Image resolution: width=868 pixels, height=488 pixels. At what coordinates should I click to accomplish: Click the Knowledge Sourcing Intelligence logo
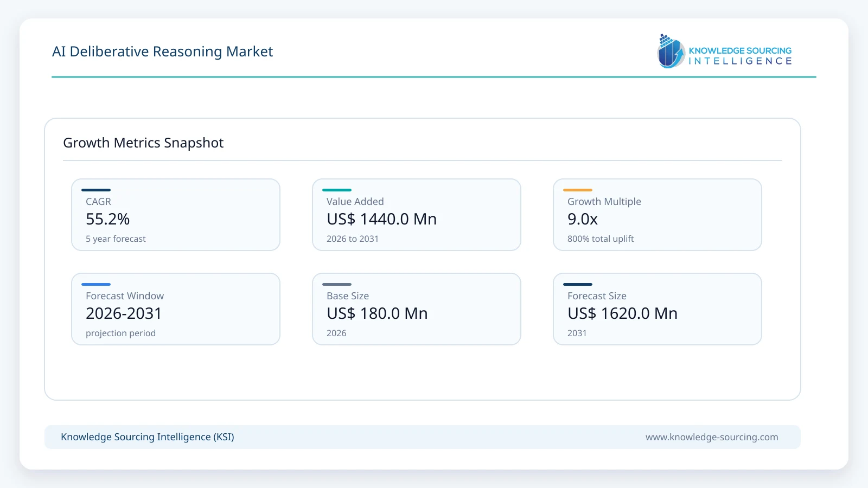click(725, 51)
